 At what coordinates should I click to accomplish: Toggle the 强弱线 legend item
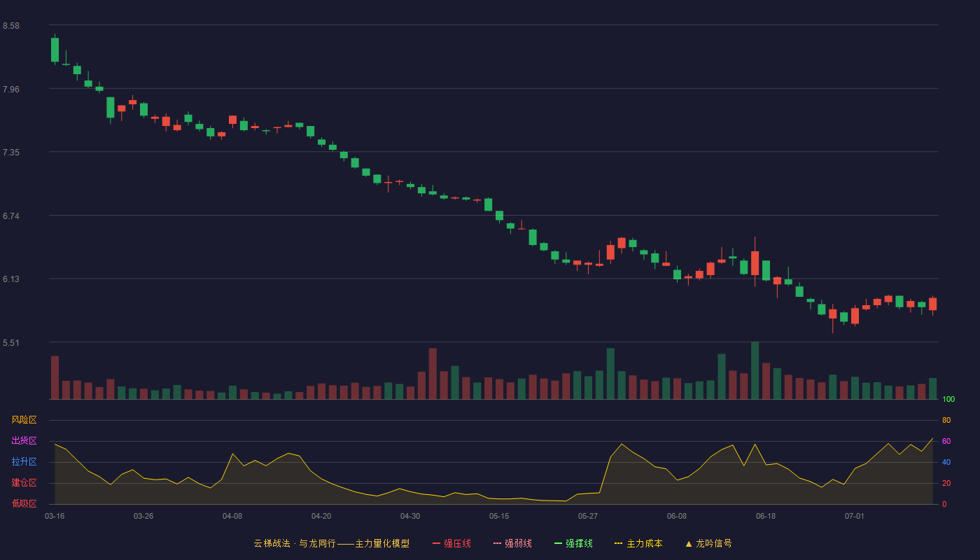(x=512, y=543)
